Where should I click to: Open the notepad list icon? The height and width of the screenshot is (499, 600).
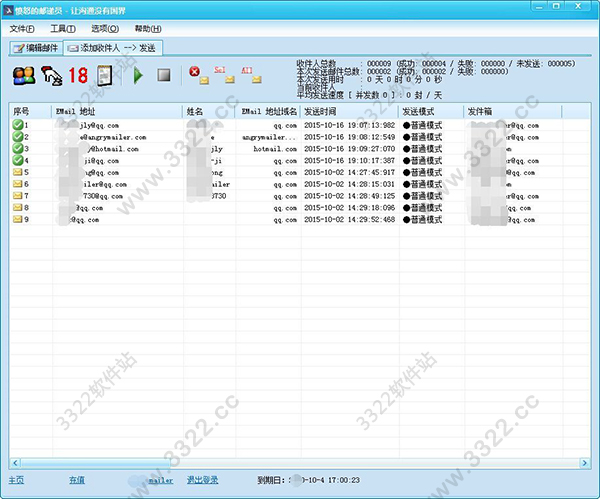[x=104, y=75]
